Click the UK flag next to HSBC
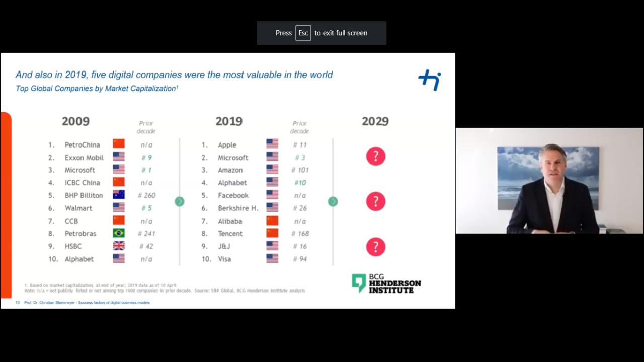The image size is (644, 362). pos(119,246)
